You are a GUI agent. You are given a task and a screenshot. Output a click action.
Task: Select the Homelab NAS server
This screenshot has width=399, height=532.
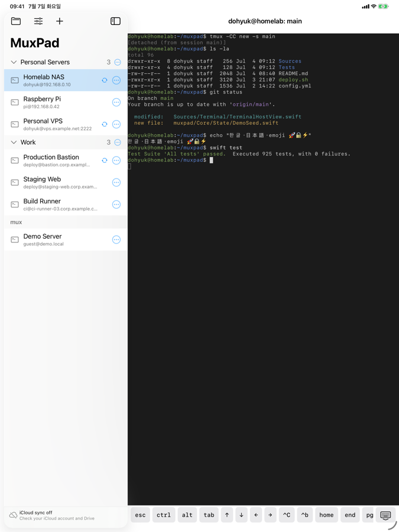click(66, 80)
